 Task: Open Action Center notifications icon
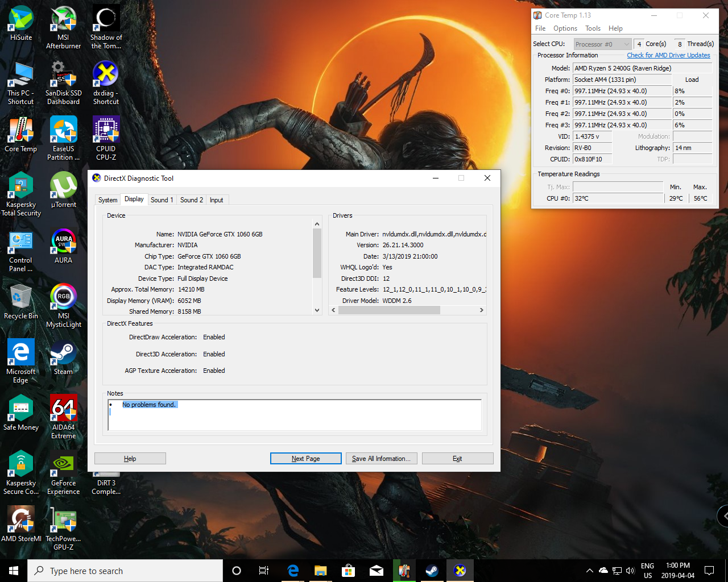pyautogui.click(x=709, y=571)
